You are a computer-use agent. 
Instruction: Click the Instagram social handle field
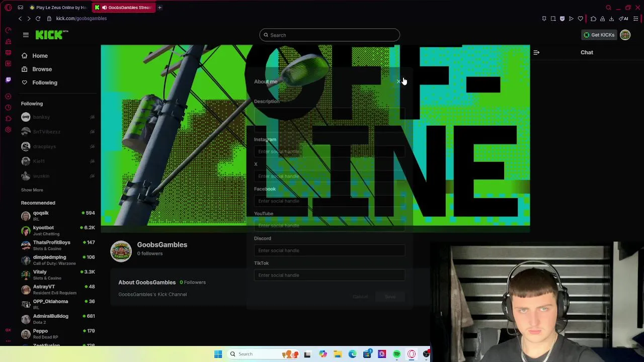[x=330, y=151]
